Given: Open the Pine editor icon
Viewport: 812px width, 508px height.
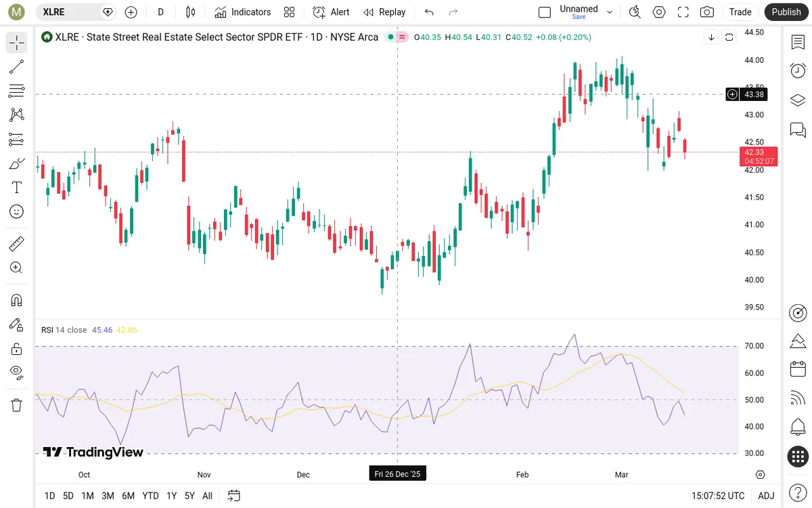Looking at the screenshot, I should [798, 341].
